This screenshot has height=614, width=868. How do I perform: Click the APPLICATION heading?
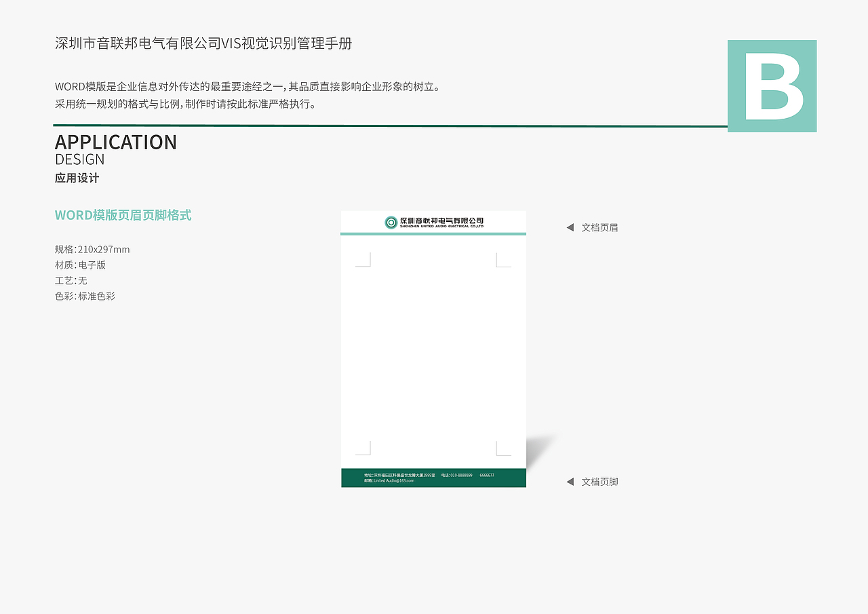tap(116, 142)
